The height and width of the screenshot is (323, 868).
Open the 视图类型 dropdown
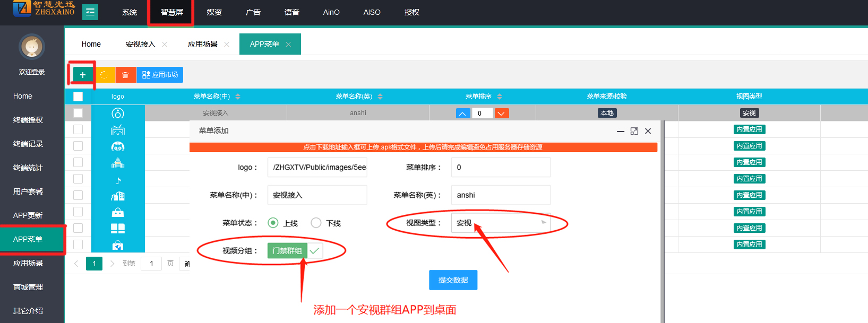coord(500,223)
